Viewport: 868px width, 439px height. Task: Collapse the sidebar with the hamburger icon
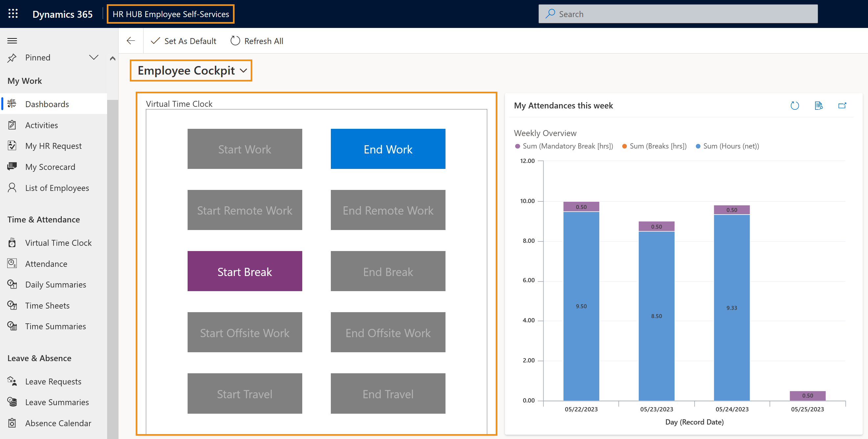pyautogui.click(x=12, y=40)
